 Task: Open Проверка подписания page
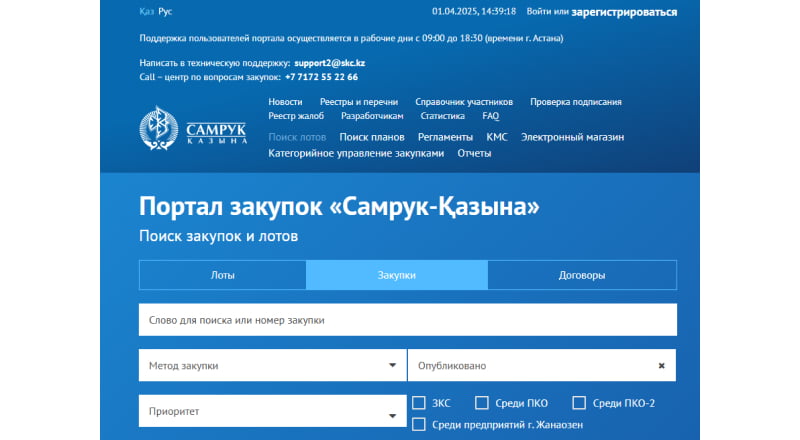pyautogui.click(x=576, y=102)
